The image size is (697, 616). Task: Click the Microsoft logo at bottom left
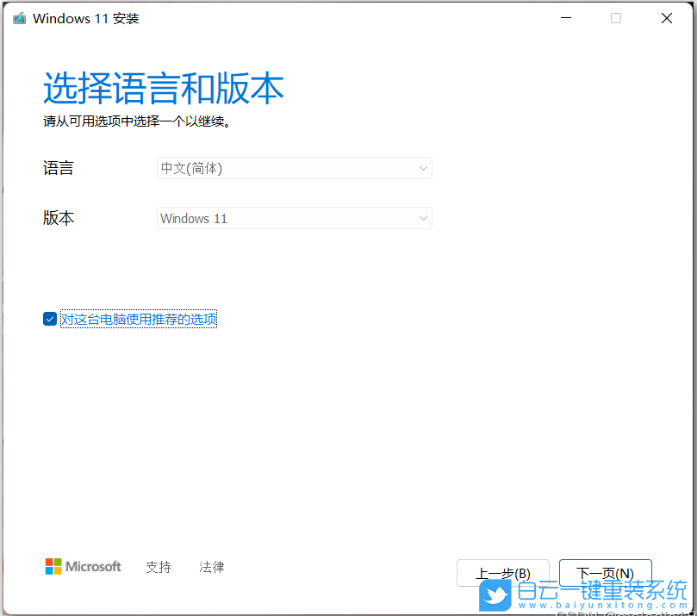82,566
